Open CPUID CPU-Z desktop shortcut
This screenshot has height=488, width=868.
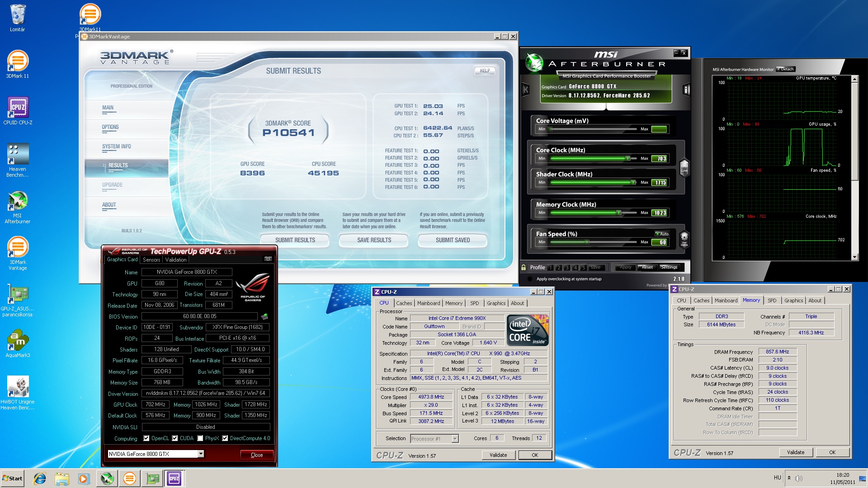pos(18,111)
